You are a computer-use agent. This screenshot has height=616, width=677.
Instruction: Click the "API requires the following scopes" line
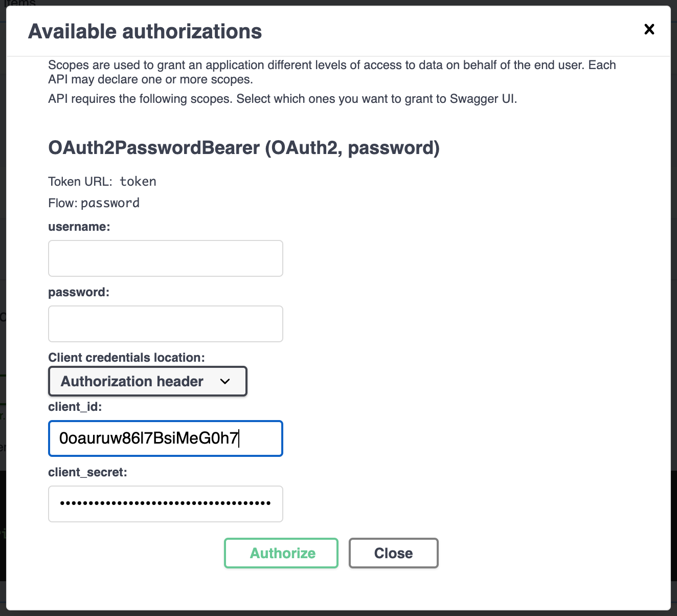(x=282, y=99)
